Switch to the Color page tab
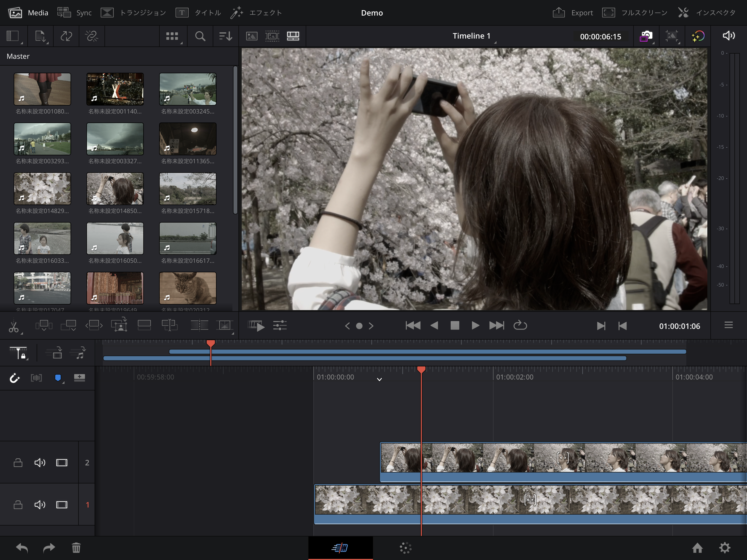Screen dimensions: 747x560 click(x=405, y=548)
